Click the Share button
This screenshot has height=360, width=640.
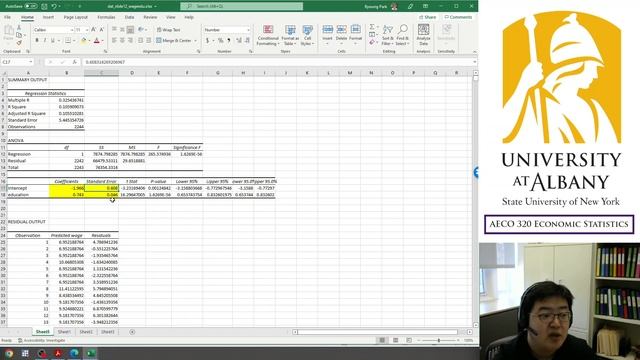[x=427, y=17]
